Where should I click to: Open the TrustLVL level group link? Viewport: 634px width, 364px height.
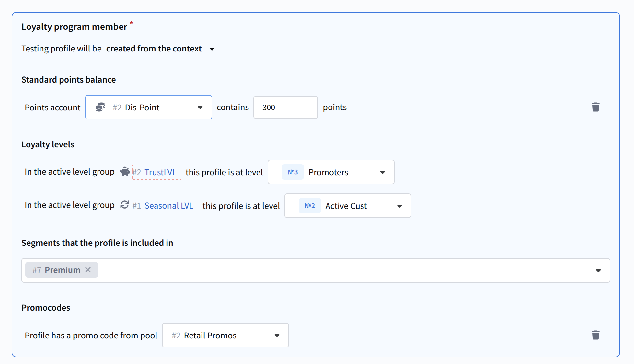(160, 172)
